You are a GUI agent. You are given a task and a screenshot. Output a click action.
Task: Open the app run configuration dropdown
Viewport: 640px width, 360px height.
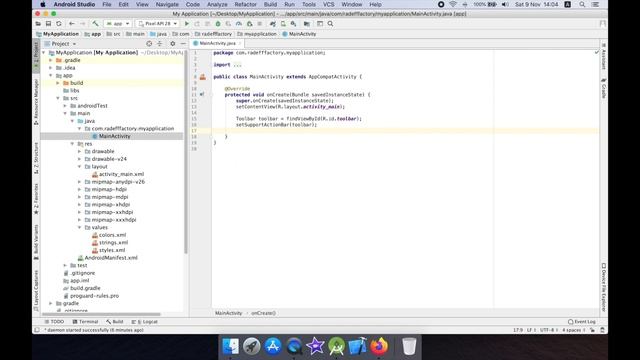(x=118, y=24)
